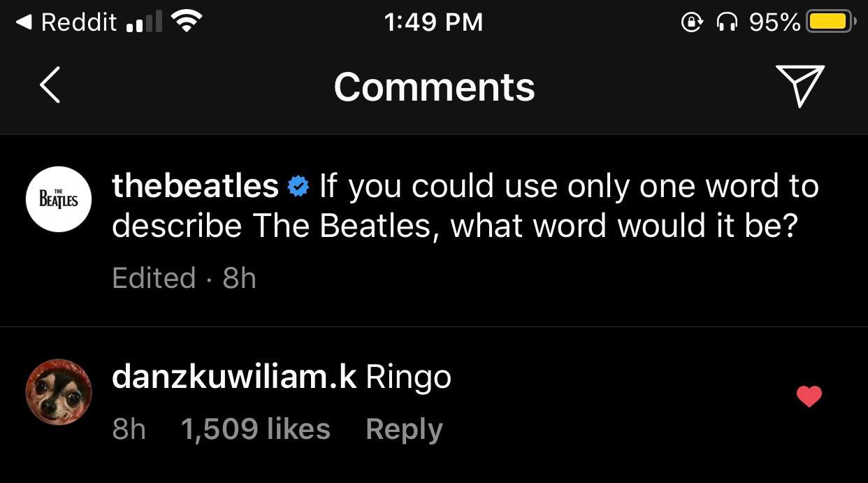Tap the rotation lock status icon
The image size is (868, 483).
point(691,22)
